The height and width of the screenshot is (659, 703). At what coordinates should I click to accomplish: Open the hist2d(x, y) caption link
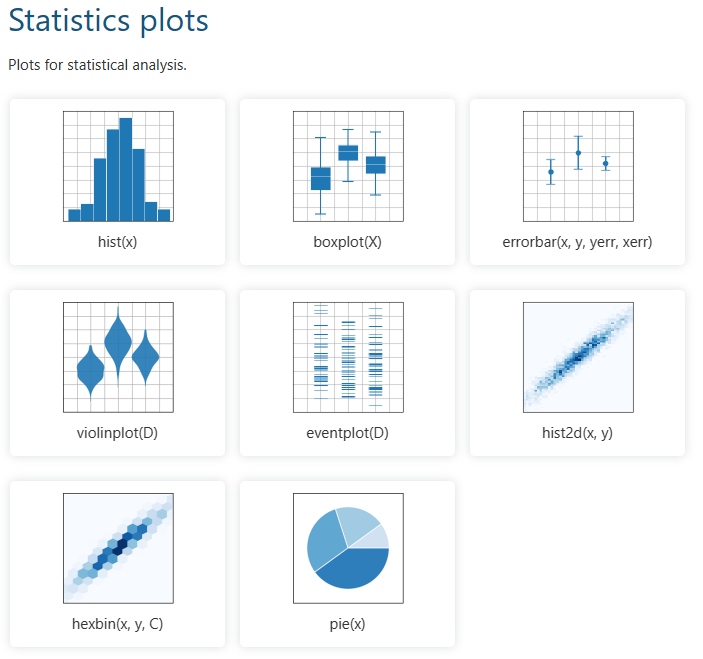click(x=578, y=433)
